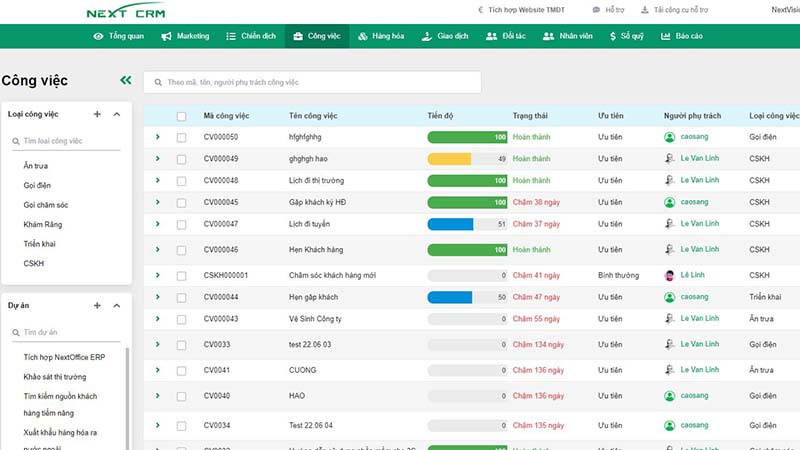This screenshot has height=450, width=800.
Task: Expand row details for CV0034
Action: coord(158,426)
